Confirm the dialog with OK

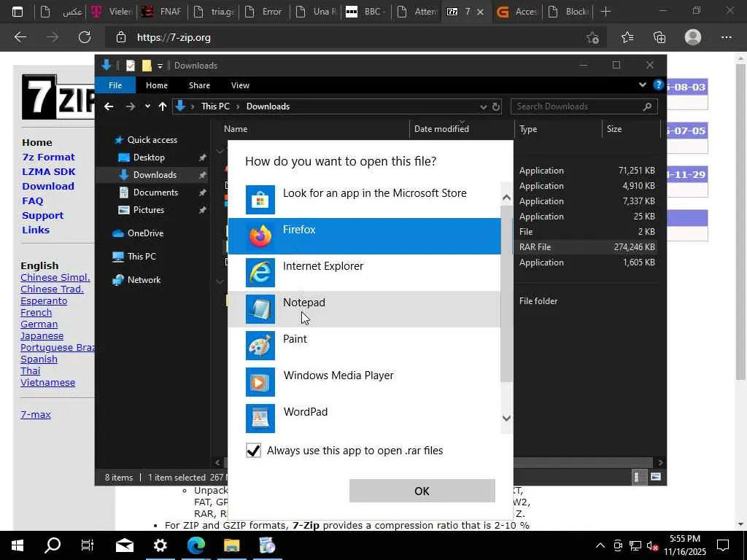[422, 491]
